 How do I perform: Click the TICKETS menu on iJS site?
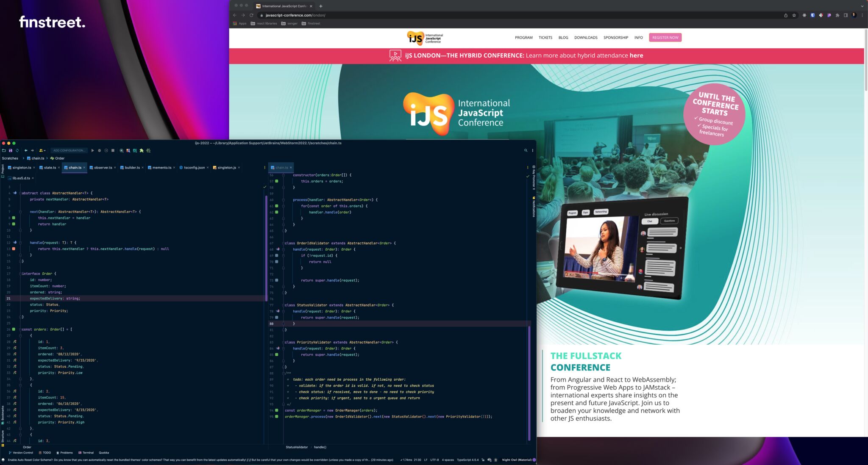coord(545,38)
